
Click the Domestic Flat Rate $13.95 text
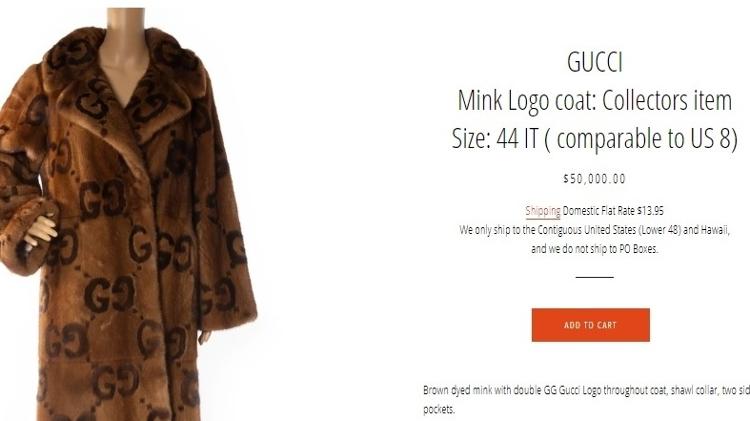pos(613,210)
